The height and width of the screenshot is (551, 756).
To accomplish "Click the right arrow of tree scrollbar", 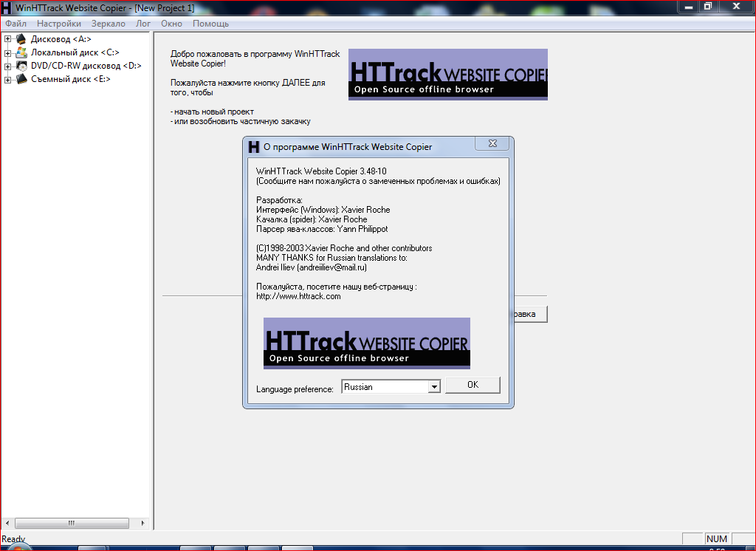I will pos(144,523).
